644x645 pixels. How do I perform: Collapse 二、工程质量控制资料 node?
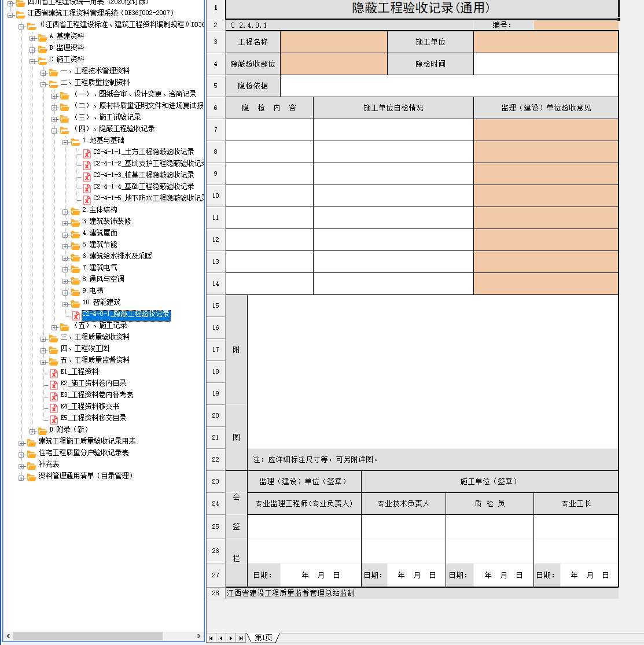(x=43, y=84)
